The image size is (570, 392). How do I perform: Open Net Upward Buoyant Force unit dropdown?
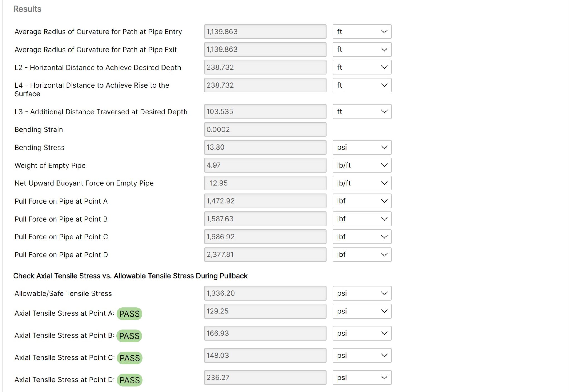(362, 183)
